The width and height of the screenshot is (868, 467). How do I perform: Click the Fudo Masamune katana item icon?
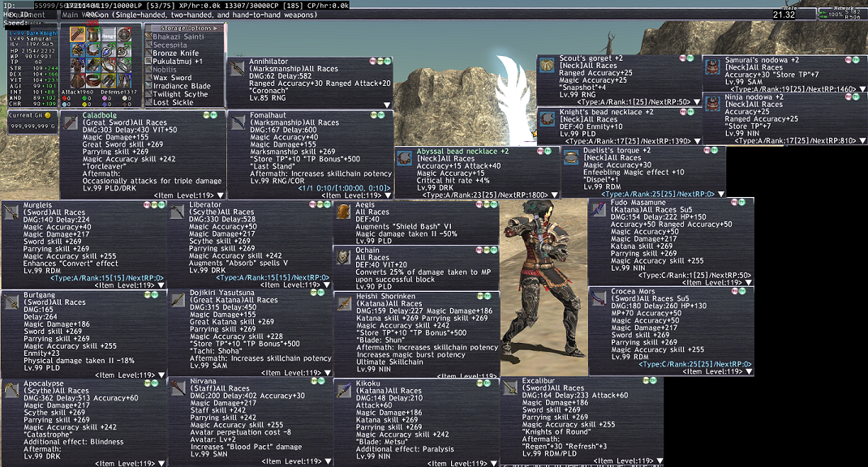coord(599,209)
